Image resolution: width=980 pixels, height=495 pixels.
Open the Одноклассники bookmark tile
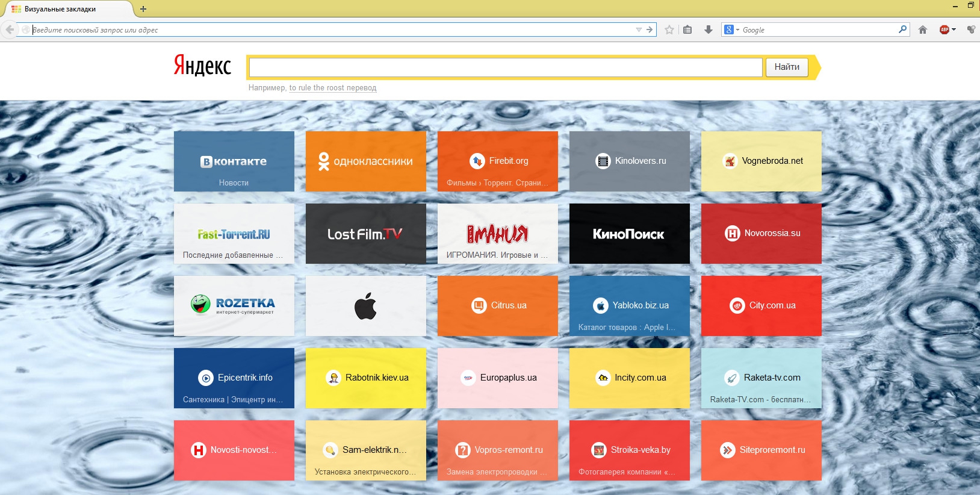[366, 161]
